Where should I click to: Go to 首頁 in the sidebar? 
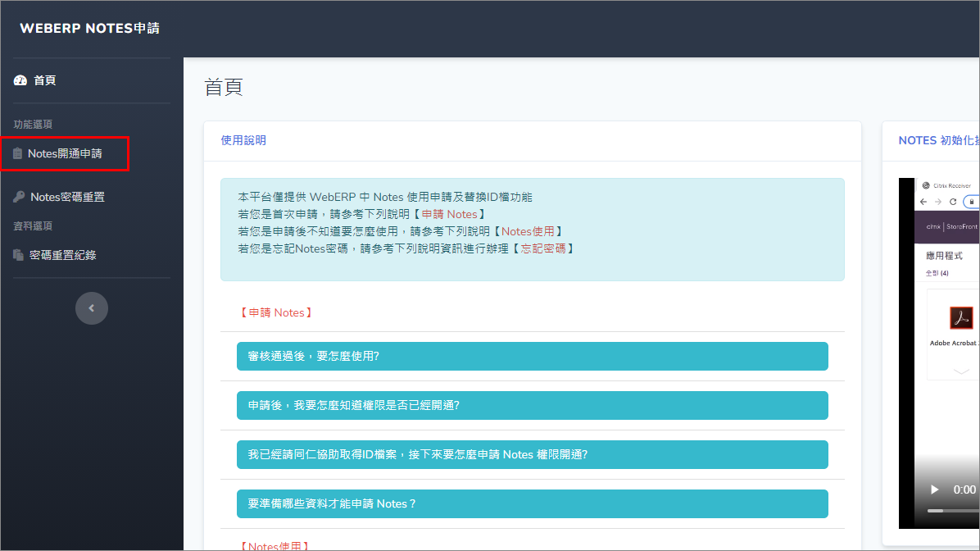tap(44, 80)
